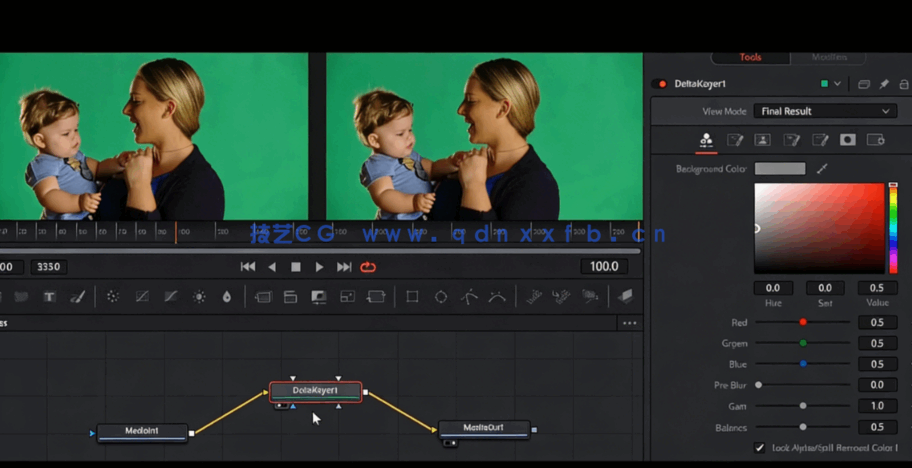This screenshot has width=912, height=468.
Task: Add the 3D image plane node
Action: [x=626, y=296]
